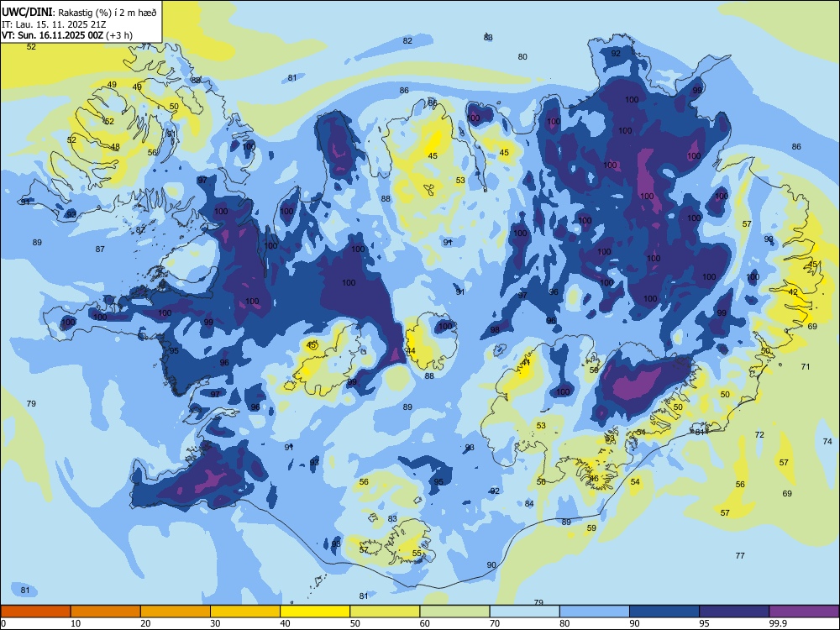Click the dark blue 90–95 legend swatch
Image resolution: width=840 pixels, height=630 pixels.
664,612
